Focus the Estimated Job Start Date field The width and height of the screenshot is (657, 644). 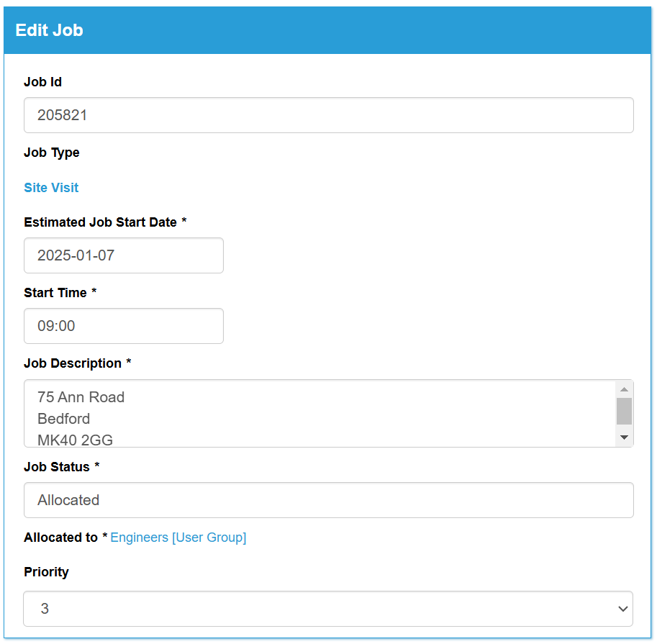[x=124, y=255]
